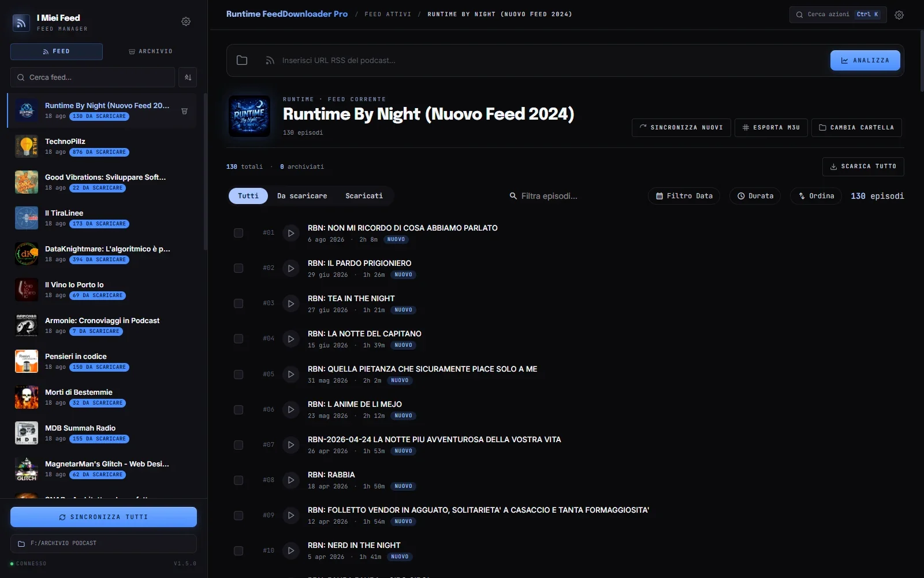Click Runtime FeedDownloader Pro title link
This screenshot has height=578, width=924.
(x=287, y=14)
